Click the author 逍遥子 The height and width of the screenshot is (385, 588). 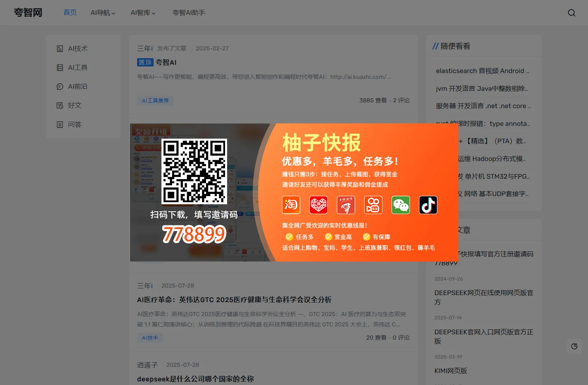pos(147,365)
